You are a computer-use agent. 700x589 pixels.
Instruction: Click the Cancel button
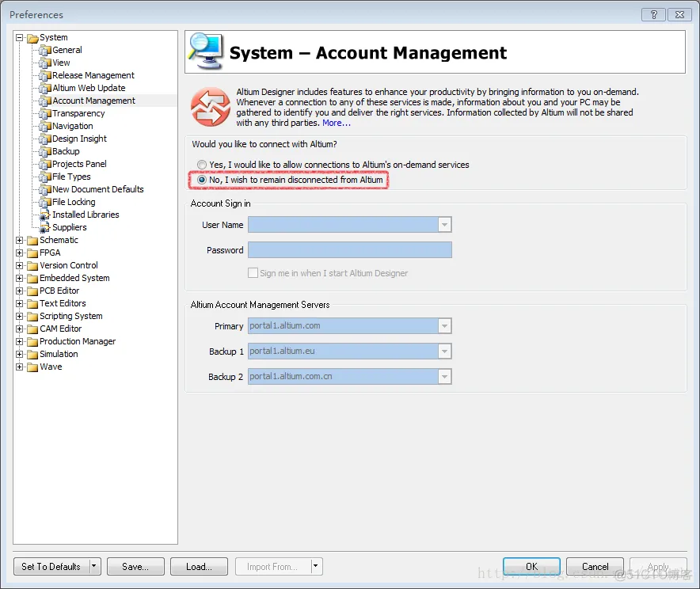(595, 566)
